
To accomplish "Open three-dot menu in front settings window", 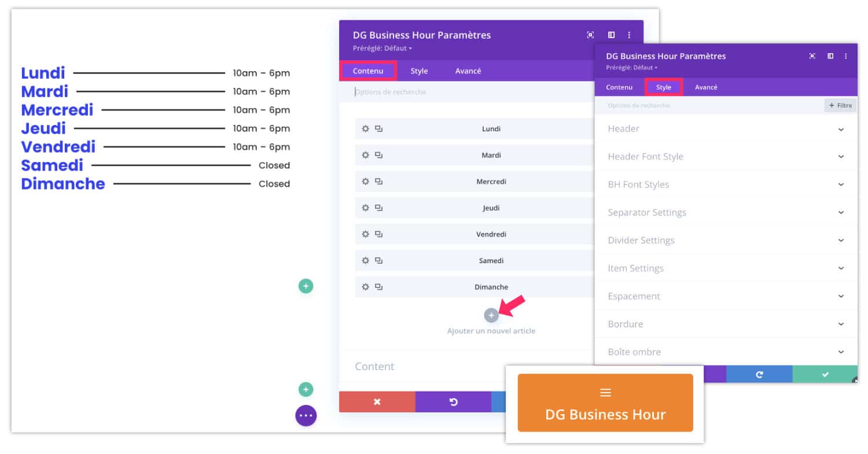I will (x=846, y=56).
